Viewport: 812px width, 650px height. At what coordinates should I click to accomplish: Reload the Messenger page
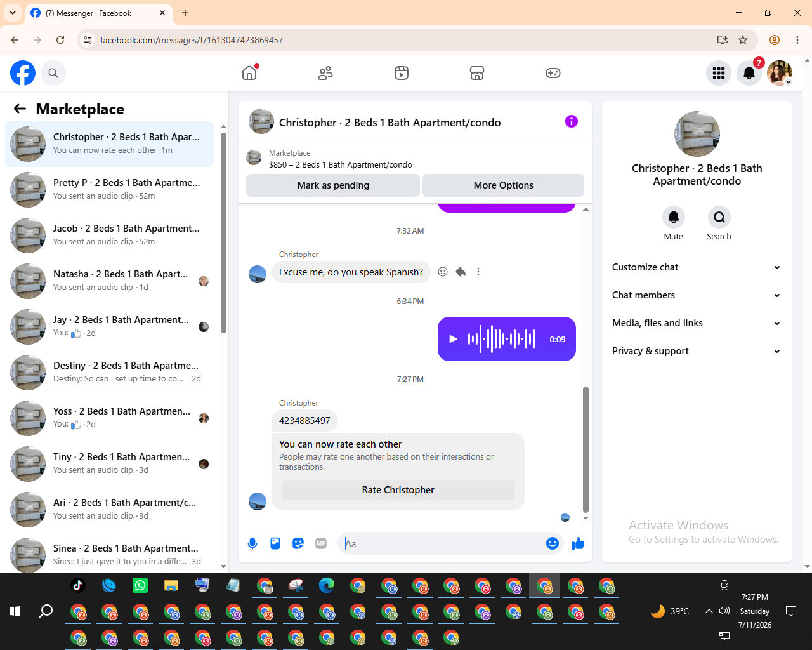60,40
